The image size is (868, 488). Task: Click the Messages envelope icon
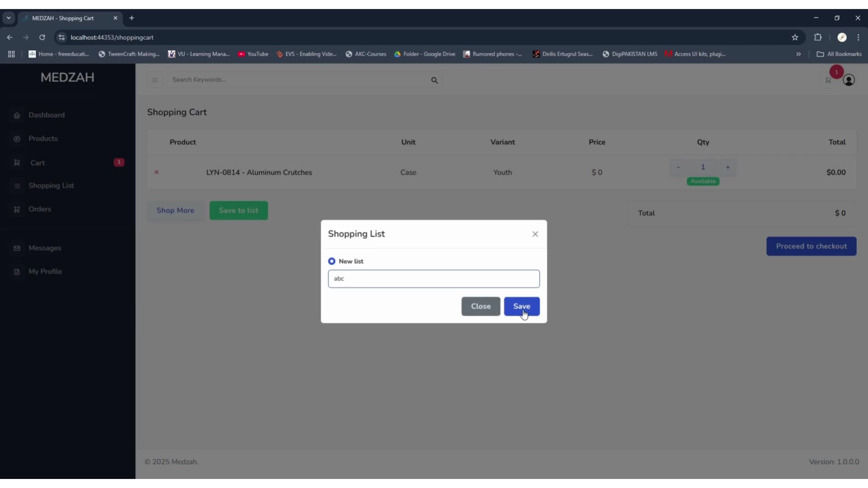coord(17,249)
